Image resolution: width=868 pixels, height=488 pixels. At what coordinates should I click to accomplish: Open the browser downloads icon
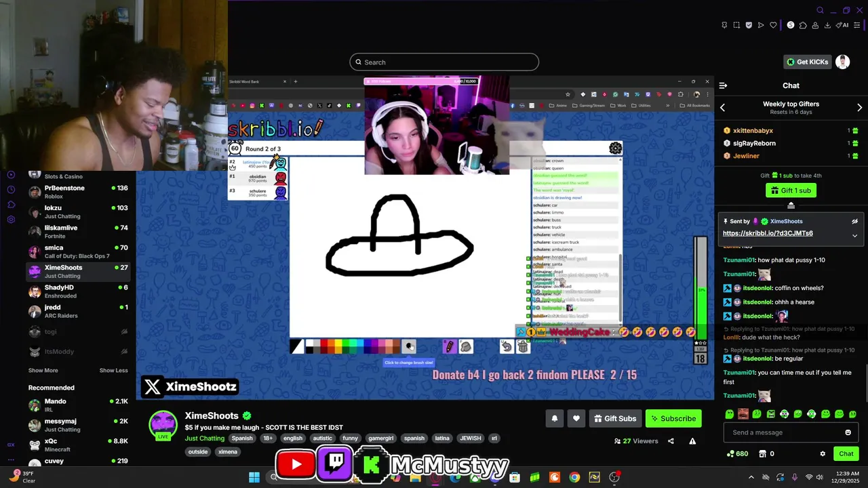pos(827,25)
